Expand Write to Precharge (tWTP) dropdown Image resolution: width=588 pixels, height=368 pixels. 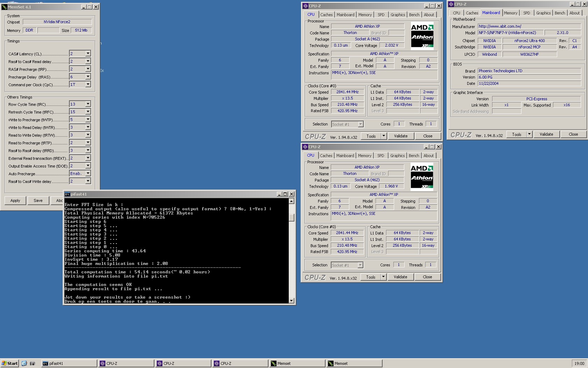88,120
